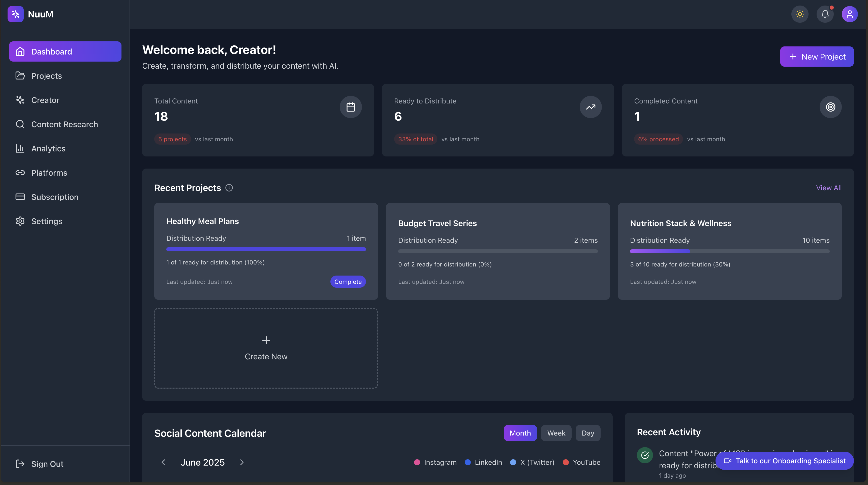Click View All projects link
This screenshot has height=485, width=868.
point(829,188)
